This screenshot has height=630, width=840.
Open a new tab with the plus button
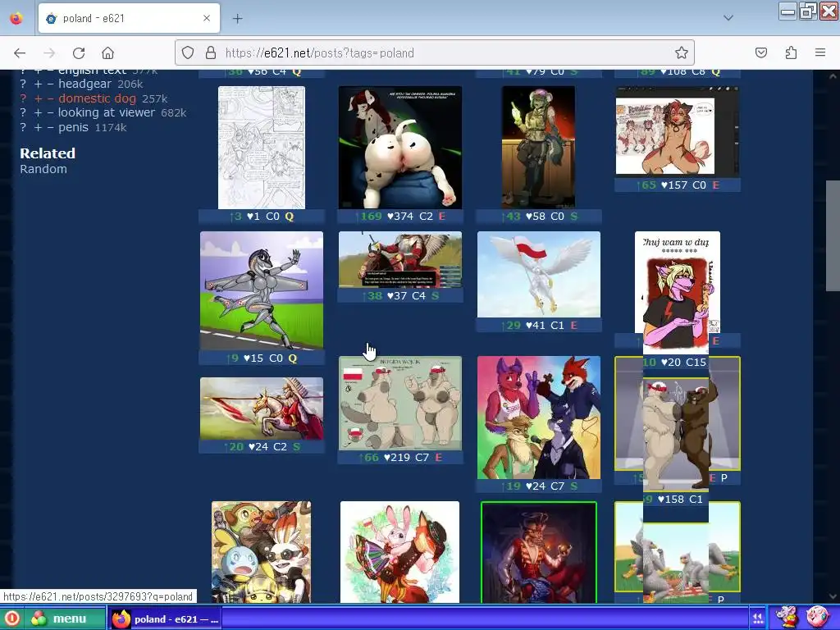[237, 18]
